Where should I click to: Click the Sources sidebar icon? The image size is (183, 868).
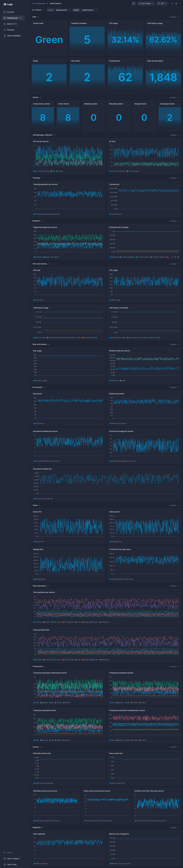[x=5, y=30]
